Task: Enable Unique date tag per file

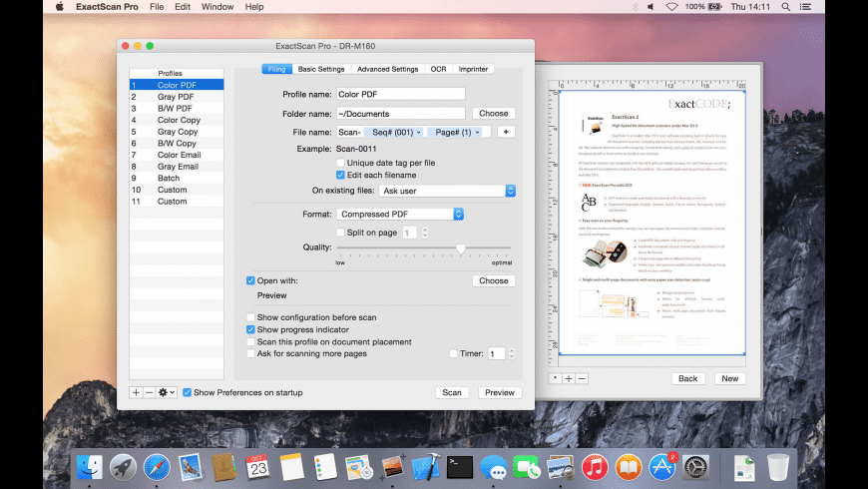Action: 340,163
